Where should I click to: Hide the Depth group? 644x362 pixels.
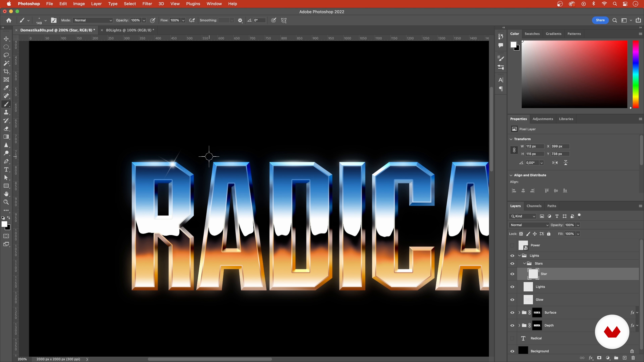(x=512, y=325)
